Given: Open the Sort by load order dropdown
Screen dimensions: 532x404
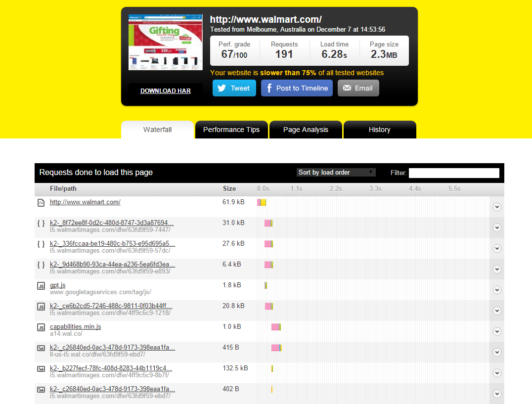Looking at the screenshot, I should (x=336, y=172).
